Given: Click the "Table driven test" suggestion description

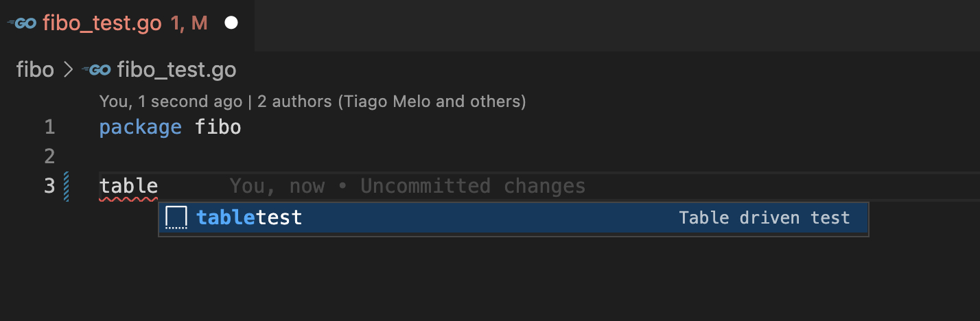Looking at the screenshot, I should pyautogui.click(x=764, y=218).
